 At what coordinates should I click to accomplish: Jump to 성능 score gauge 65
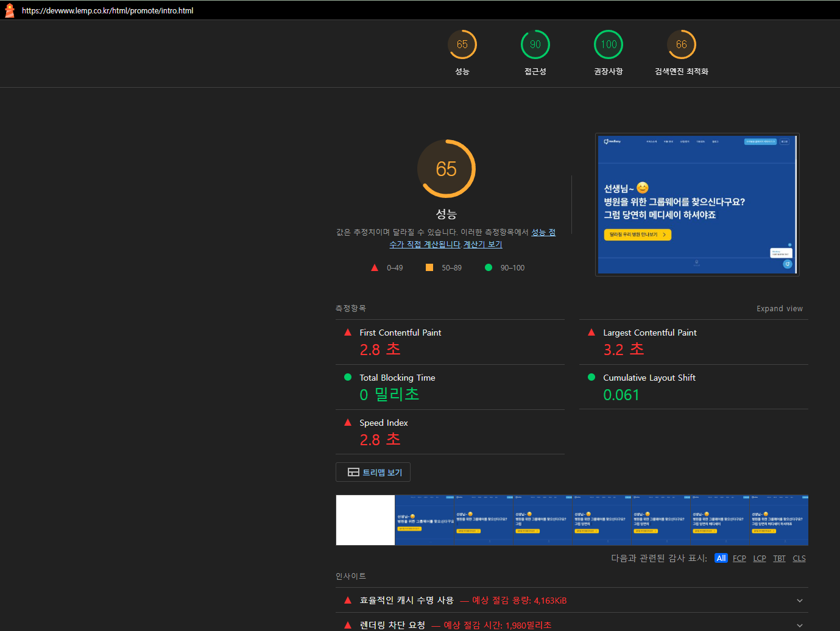(x=462, y=53)
